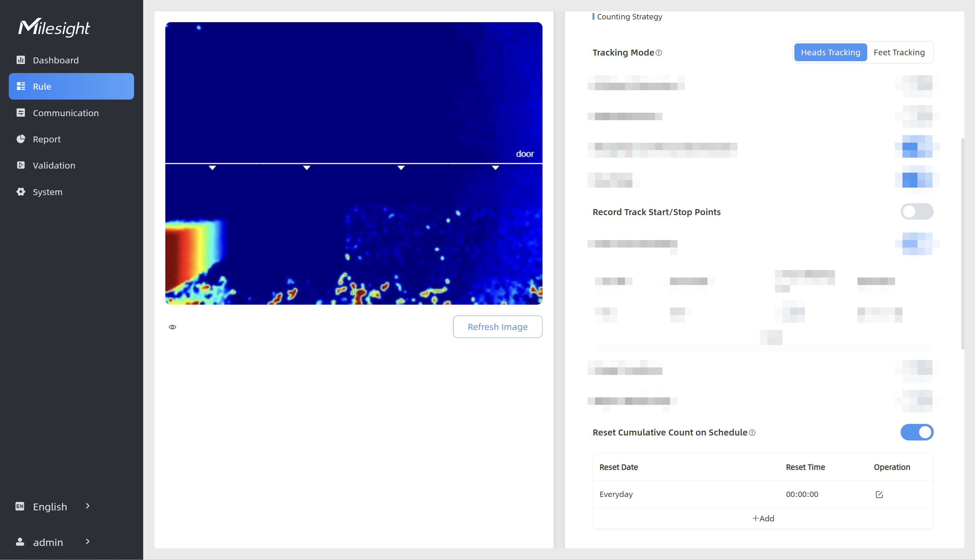Click the Dashboard chart icon in sidebar

21,60
